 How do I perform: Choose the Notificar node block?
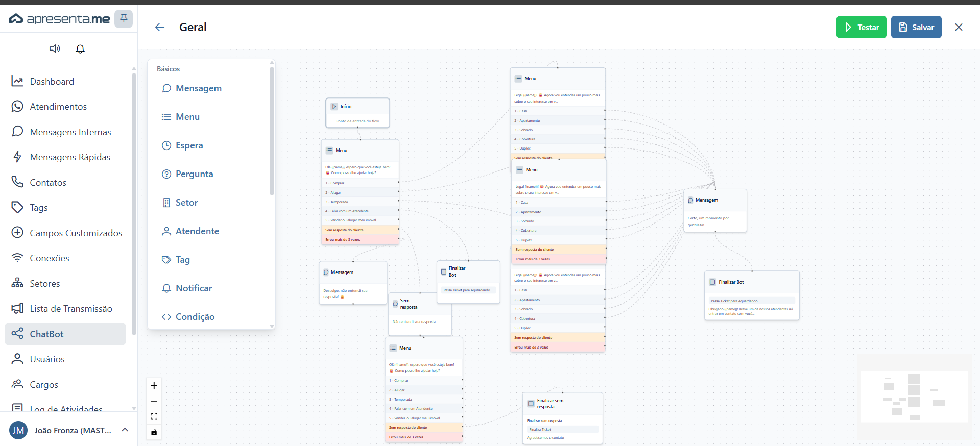click(187, 288)
